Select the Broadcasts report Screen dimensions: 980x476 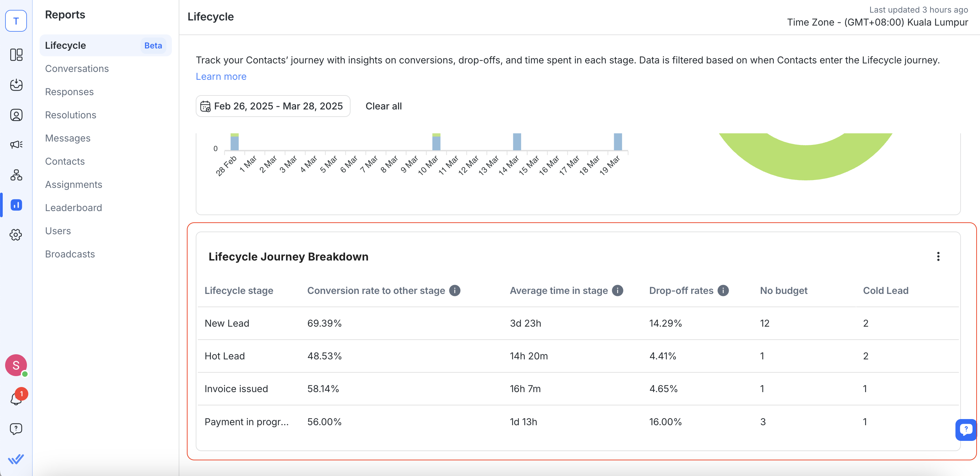coord(70,254)
